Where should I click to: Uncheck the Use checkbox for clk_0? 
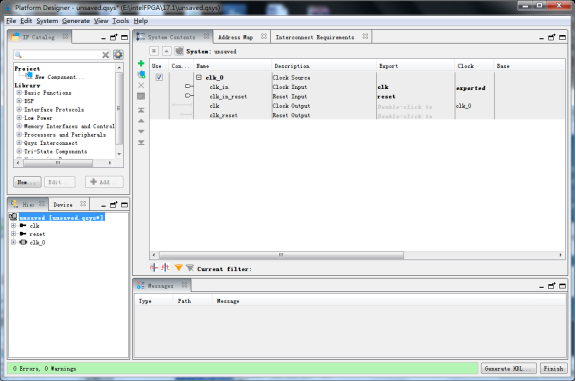(159, 78)
